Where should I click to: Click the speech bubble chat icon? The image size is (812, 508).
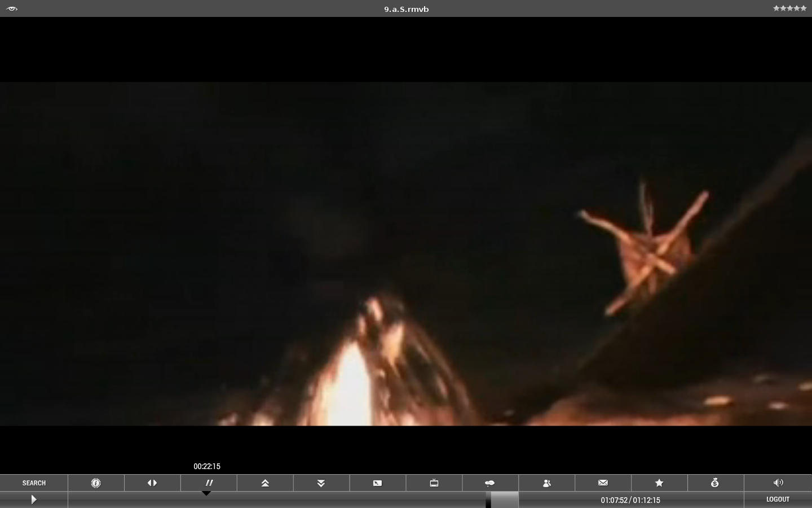[x=491, y=483]
